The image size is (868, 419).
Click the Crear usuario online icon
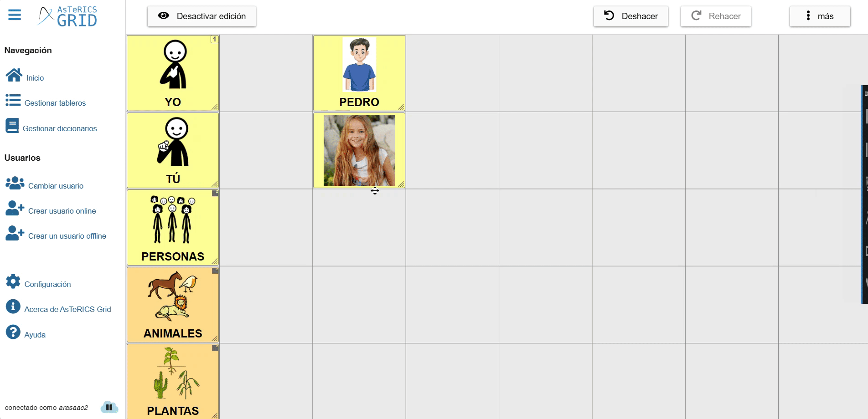click(x=15, y=208)
